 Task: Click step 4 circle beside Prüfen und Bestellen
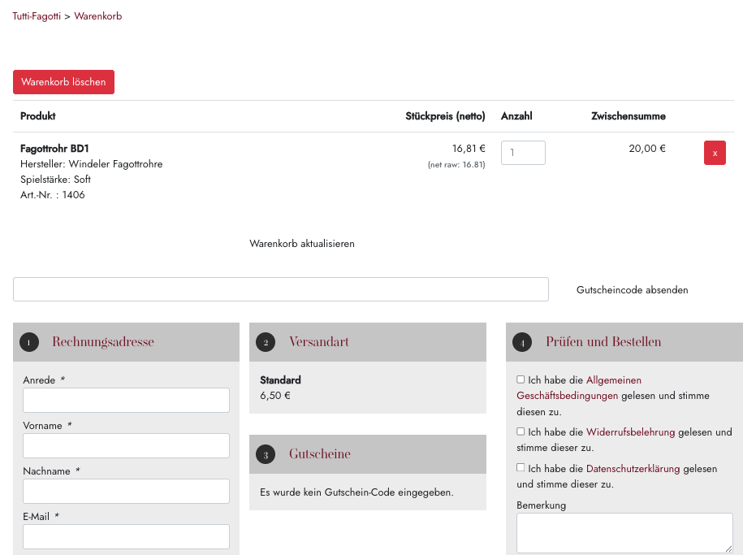(x=522, y=343)
